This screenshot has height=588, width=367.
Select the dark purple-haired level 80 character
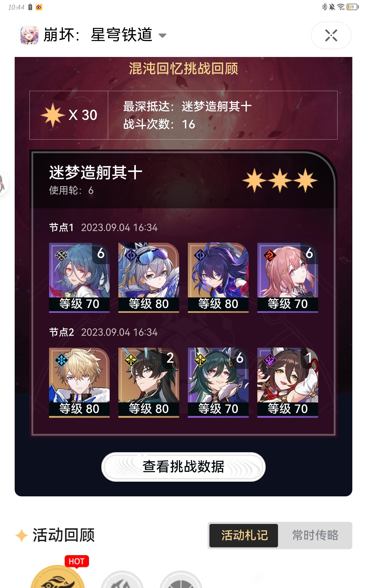(218, 277)
